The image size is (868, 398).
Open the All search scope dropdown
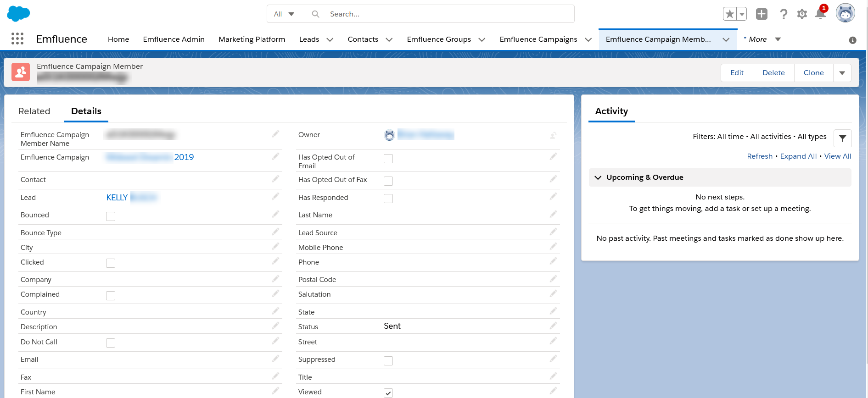(284, 14)
